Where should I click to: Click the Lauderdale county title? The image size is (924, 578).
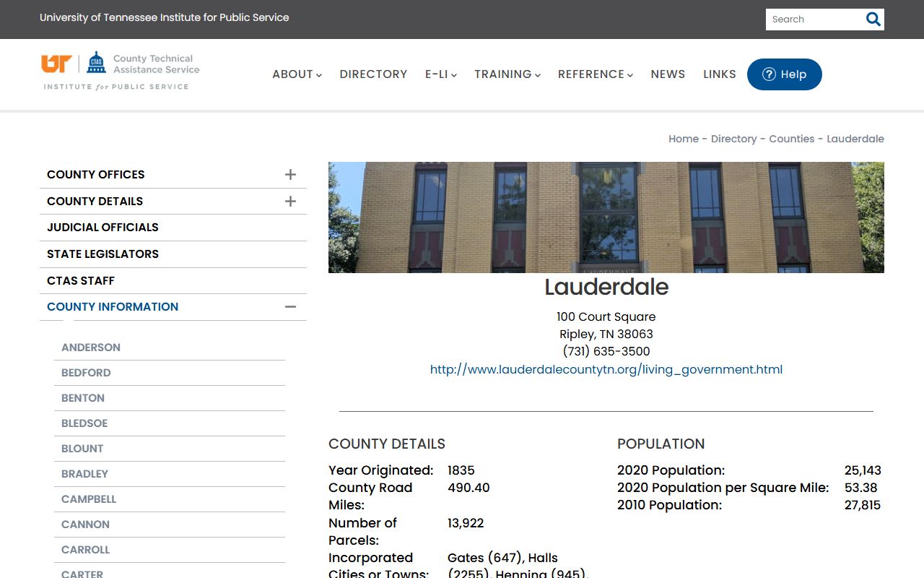[x=606, y=287]
